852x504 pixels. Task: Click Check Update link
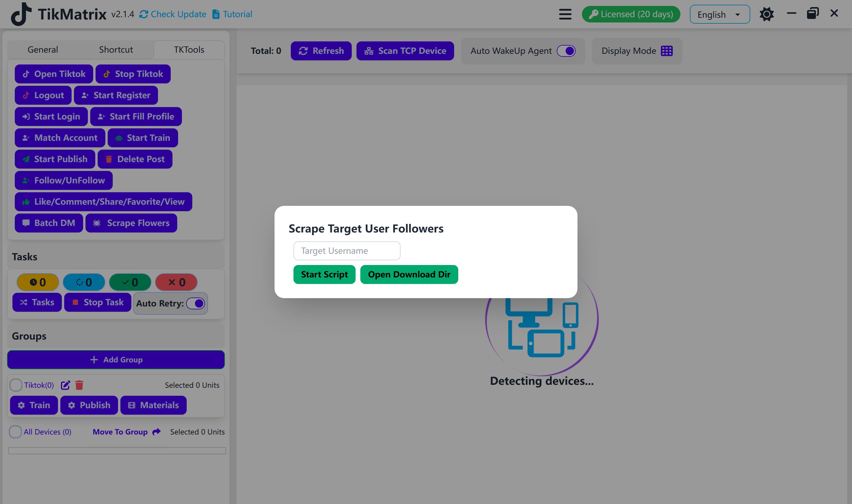pos(173,14)
